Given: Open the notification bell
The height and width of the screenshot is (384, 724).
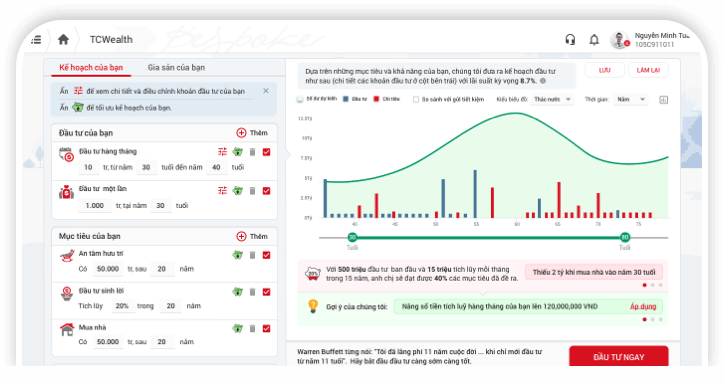Looking at the screenshot, I should pyautogui.click(x=594, y=40).
